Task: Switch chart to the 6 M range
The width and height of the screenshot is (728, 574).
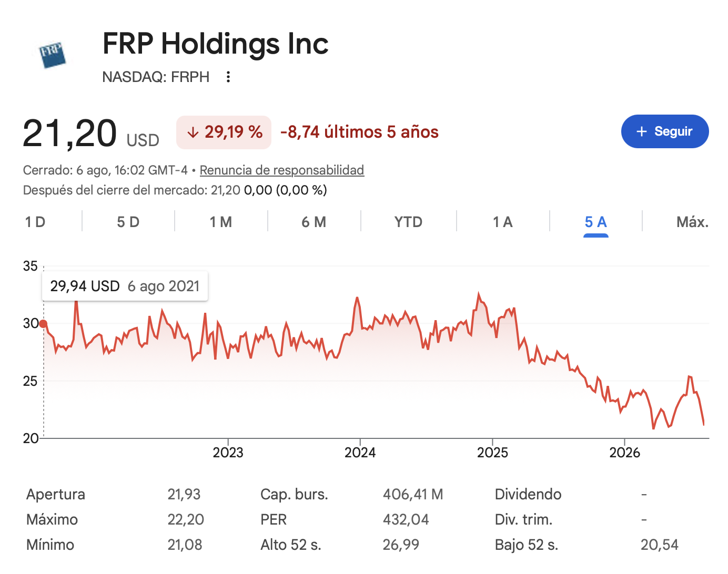Action: [314, 222]
